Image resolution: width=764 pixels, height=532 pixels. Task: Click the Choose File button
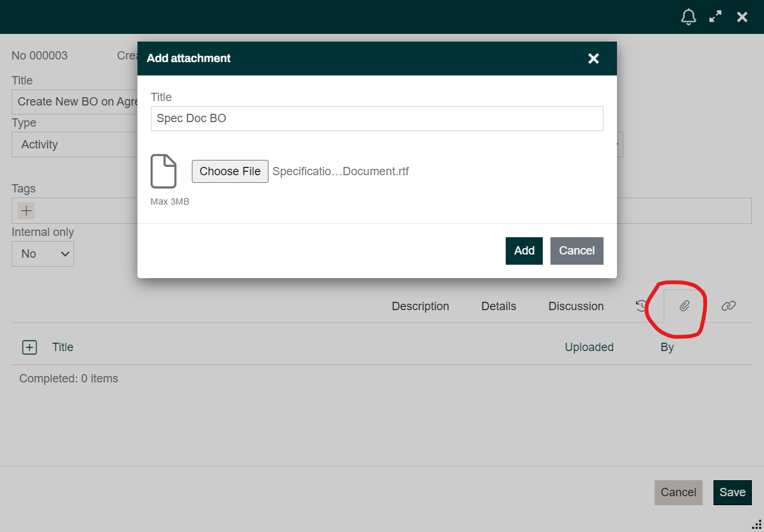(230, 171)
